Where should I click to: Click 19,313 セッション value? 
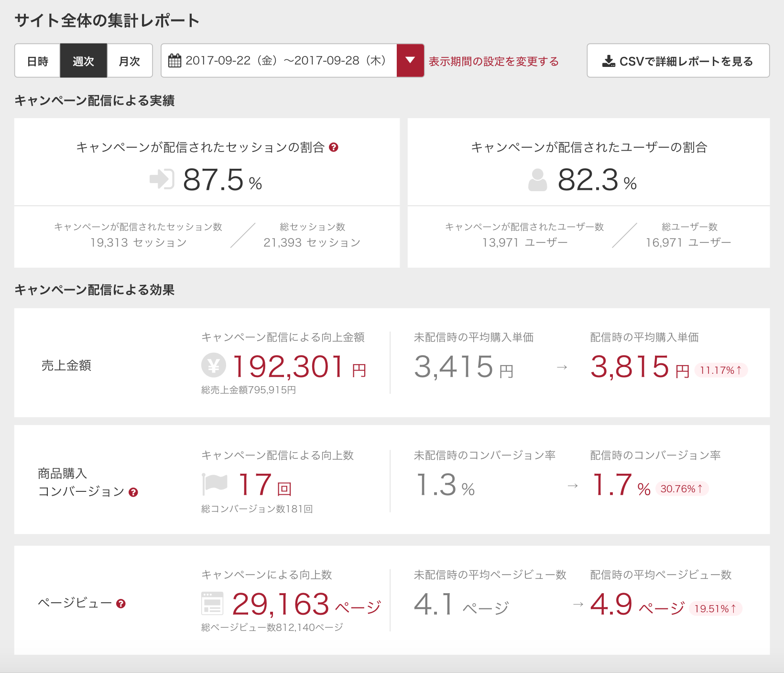(138, 242)
